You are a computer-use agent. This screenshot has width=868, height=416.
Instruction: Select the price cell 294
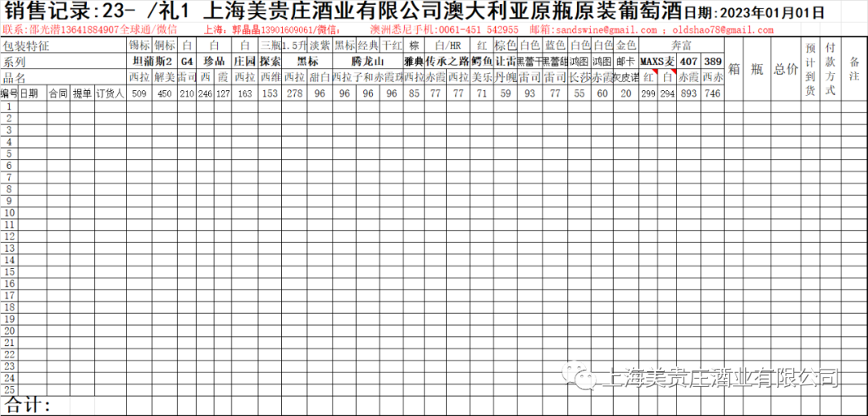tap(667, 93)
